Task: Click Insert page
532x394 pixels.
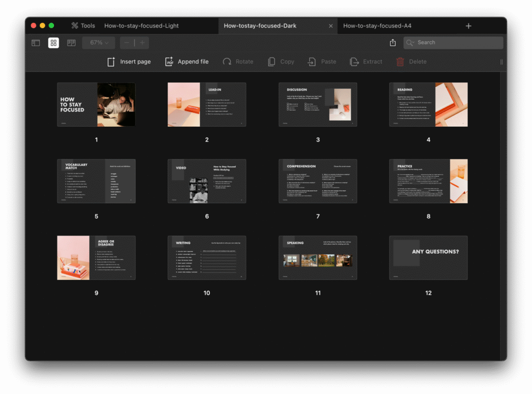Action: (x=129, y=62)
